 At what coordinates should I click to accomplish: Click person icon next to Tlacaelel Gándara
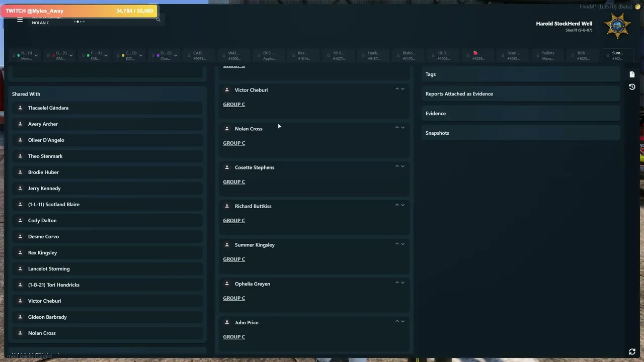[20, 108]
